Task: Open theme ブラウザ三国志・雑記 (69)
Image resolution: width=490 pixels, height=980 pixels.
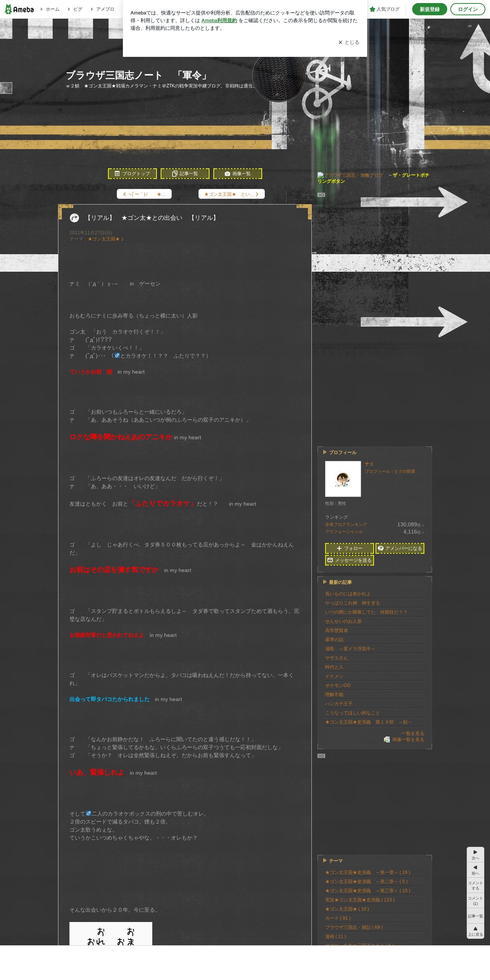Action: pyautogui.click(x=354, y=927)
